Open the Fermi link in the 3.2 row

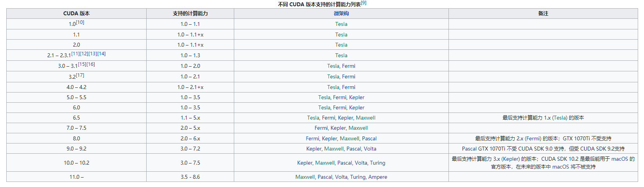(348, 76)
